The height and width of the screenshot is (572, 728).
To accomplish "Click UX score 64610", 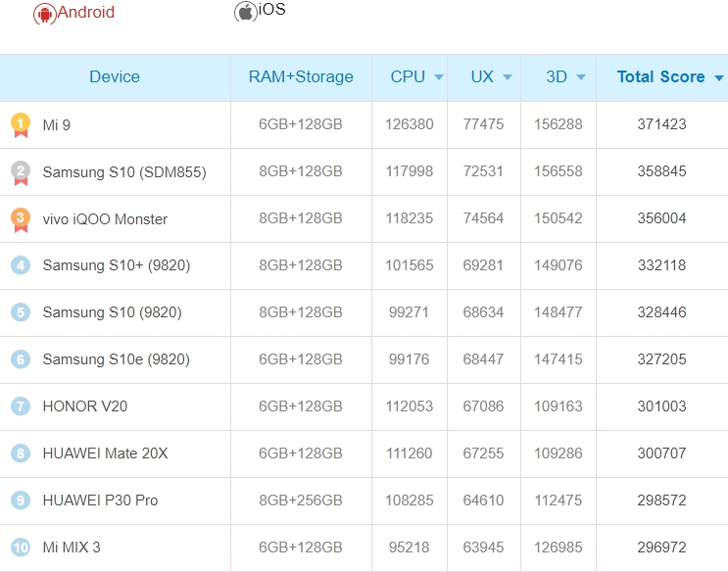I will point(483,500).
